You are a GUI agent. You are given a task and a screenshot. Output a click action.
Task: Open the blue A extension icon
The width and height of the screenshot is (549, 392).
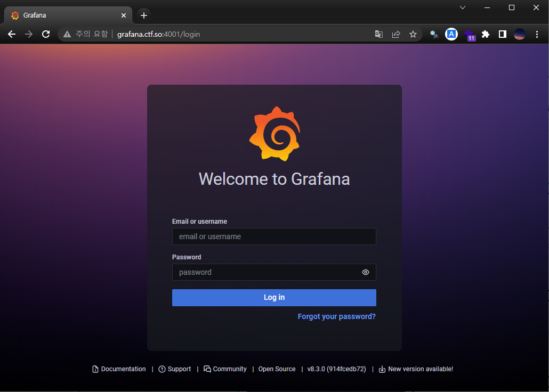click(451, 34)
